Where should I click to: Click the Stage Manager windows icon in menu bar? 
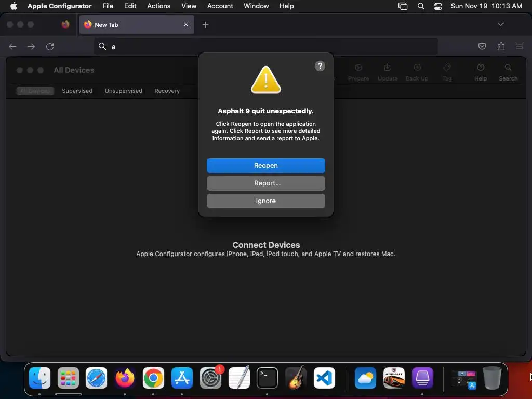click(x=403, y=6)
